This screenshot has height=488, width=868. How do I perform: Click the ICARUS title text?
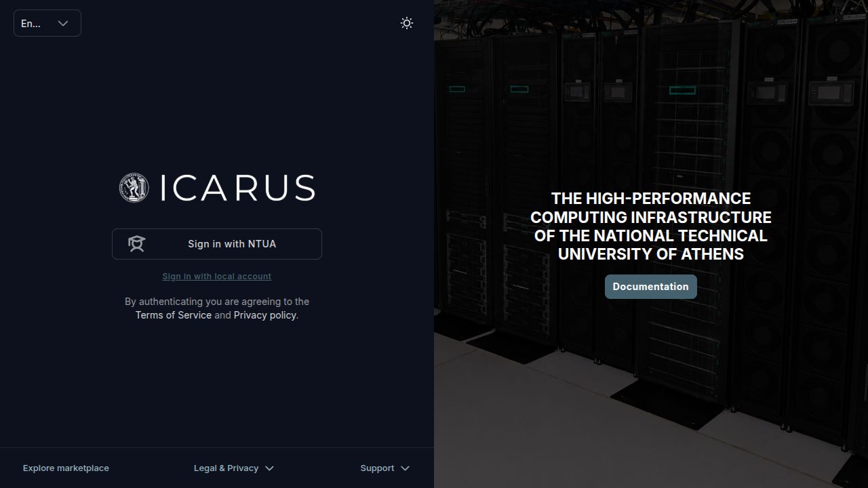tap(238, 188)
